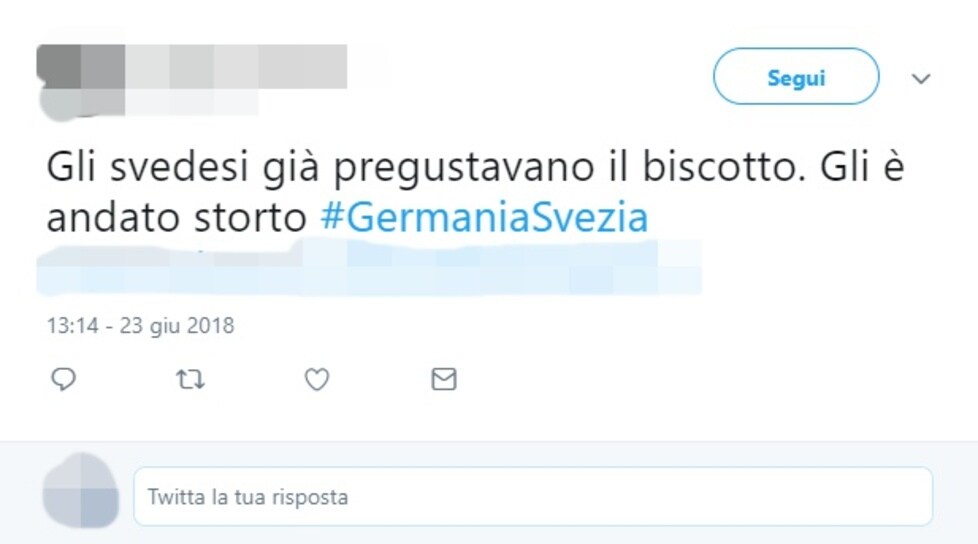978x544 pixels.
Task: Select your avatar beside the reply box
Action: coord(80,490)
